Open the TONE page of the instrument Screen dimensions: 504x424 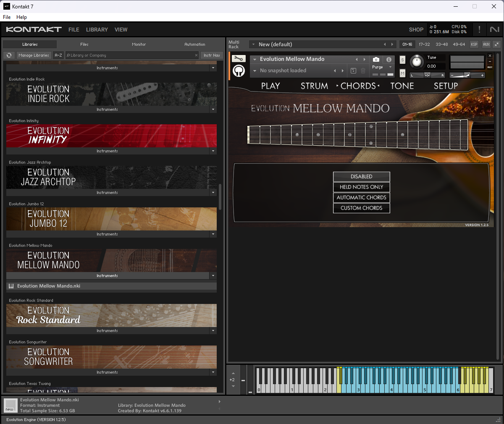click(402, 86)
